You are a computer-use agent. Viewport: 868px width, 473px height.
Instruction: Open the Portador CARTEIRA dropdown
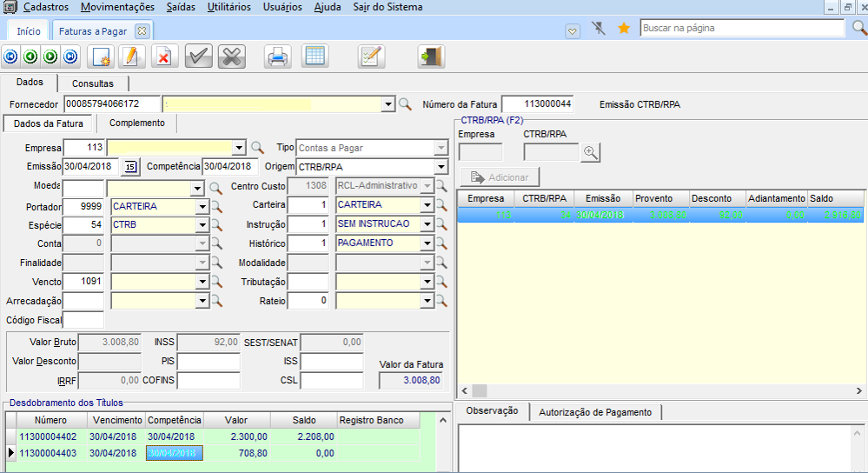click(x=202, y=207)
